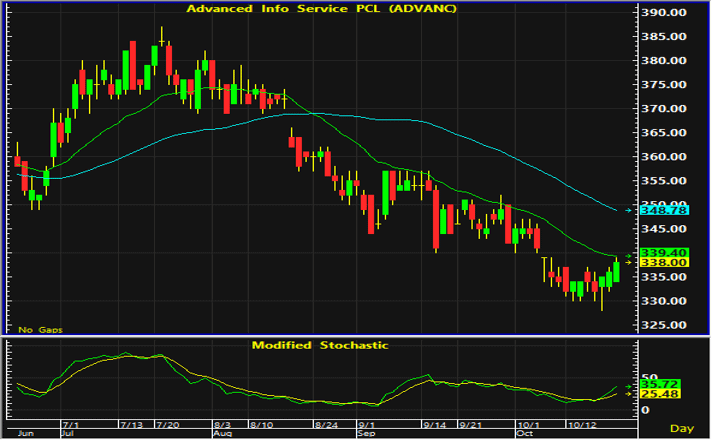
Task: Click the Modified Stochastic panel title
Action: coord(320,345)
